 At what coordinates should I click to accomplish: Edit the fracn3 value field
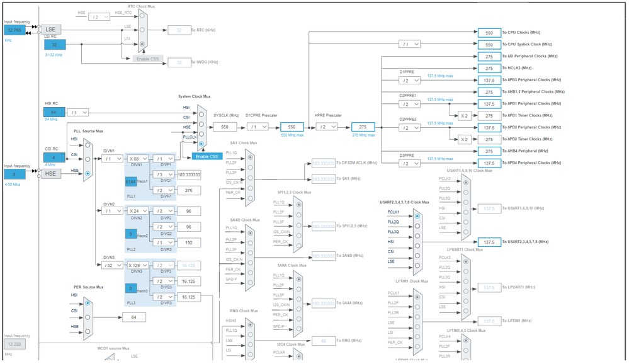(131, 288)
